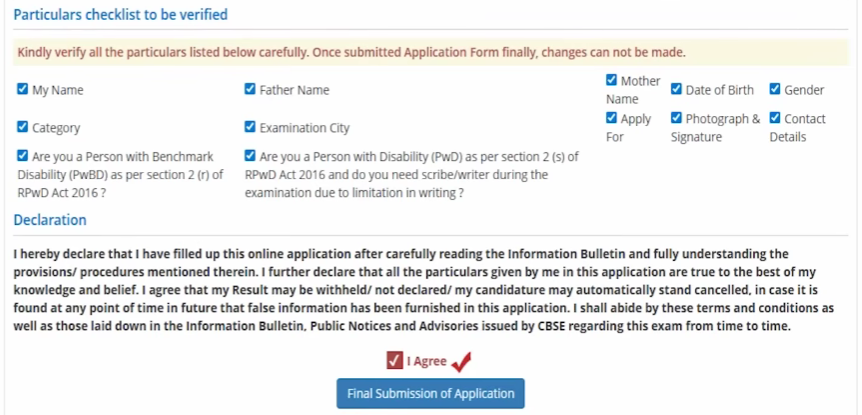Click the red check mark beside I Agree
Image resolution: width=862 pixels, height=415 pixels.
pos(460,362)
